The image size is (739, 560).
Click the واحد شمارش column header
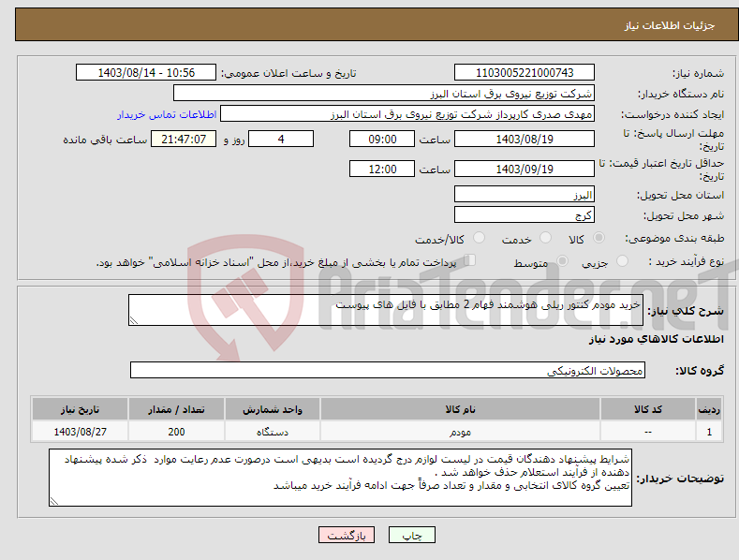tap(272, 409)
